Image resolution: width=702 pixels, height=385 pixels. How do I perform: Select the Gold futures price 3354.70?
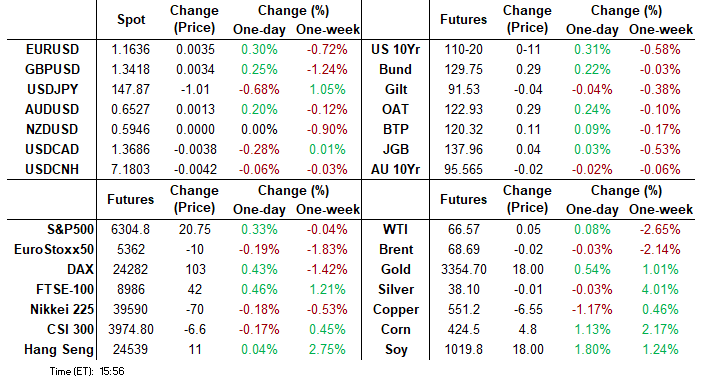[x=463, y=270]
